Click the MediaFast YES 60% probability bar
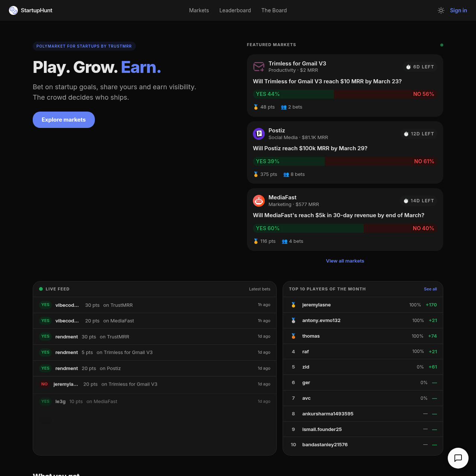Screen dimensions: 476x476 [308, 228]
